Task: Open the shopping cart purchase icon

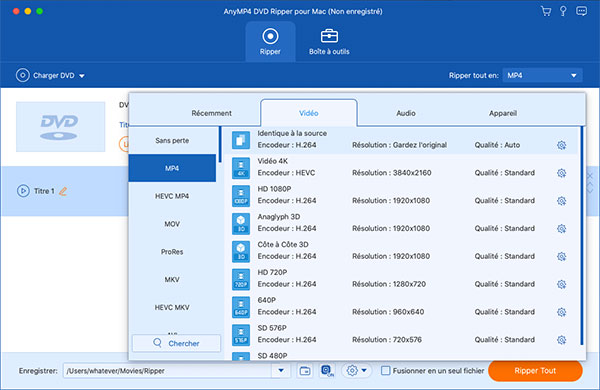Action: 546,11
